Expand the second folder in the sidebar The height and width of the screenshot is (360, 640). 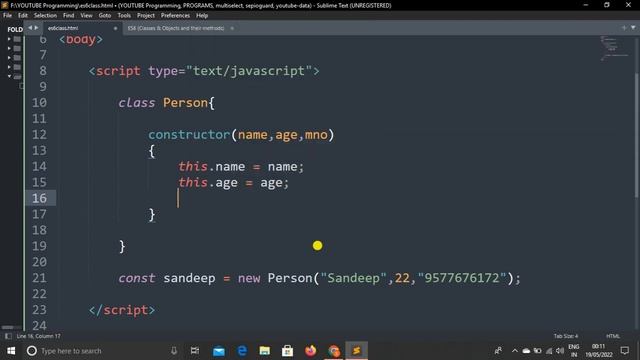[9, 49]
